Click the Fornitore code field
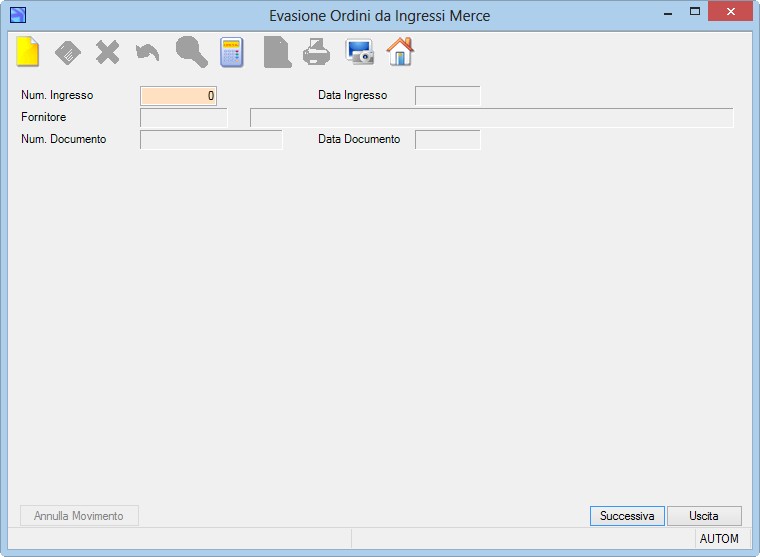 [183, 118]
